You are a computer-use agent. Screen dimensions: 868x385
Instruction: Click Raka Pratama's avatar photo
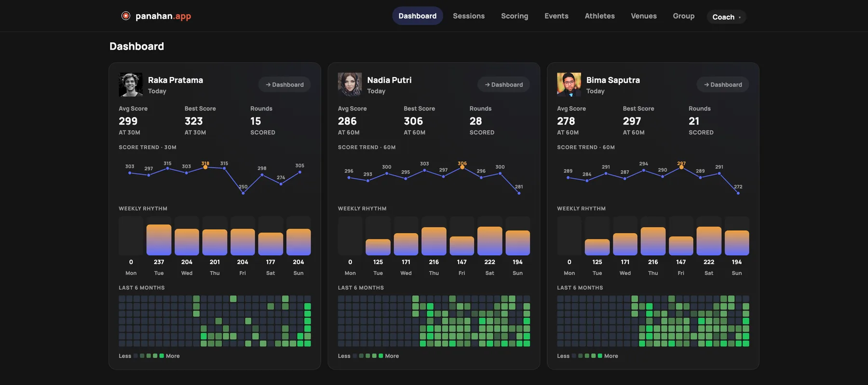pos(131,85)
